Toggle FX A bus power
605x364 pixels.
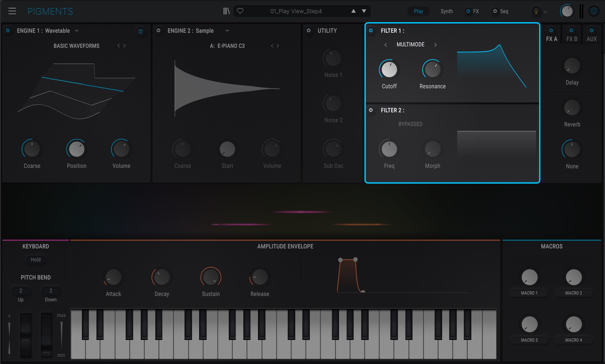pyautogui.click(x=551, y=30)
